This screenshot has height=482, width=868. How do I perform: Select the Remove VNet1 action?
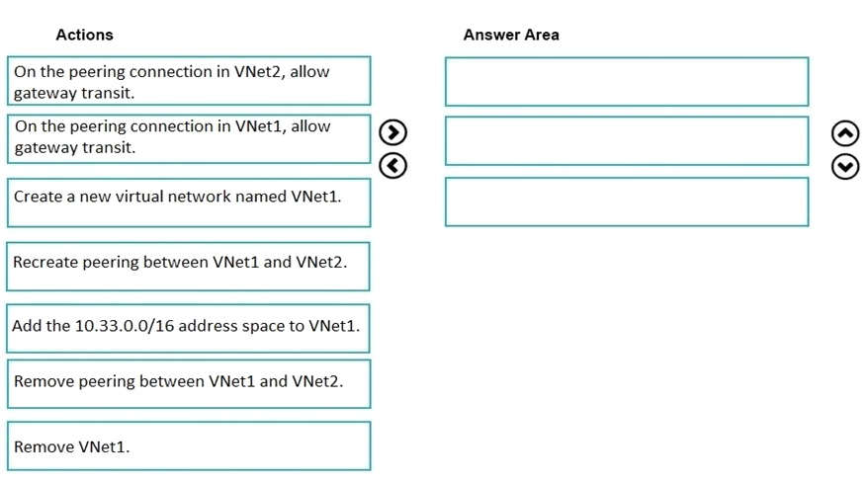189,446
